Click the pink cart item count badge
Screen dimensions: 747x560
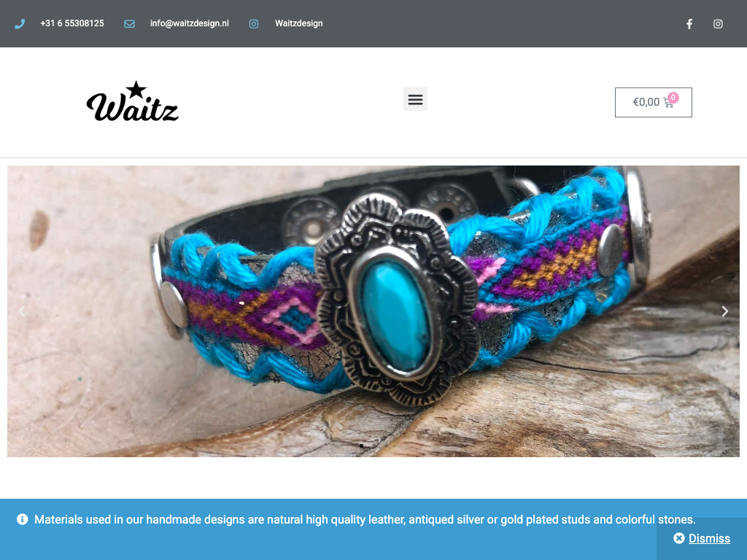coord(673,97)
